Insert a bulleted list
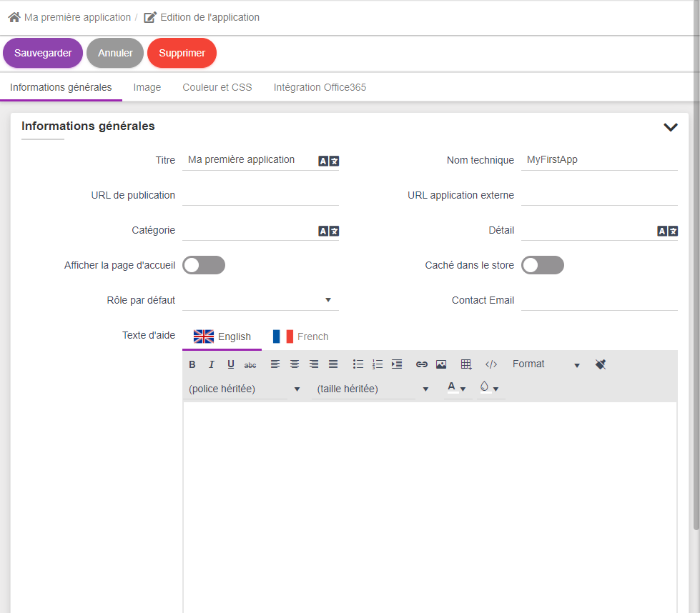Viewport: 700px width, 613px height. click(x=358, y=364)
